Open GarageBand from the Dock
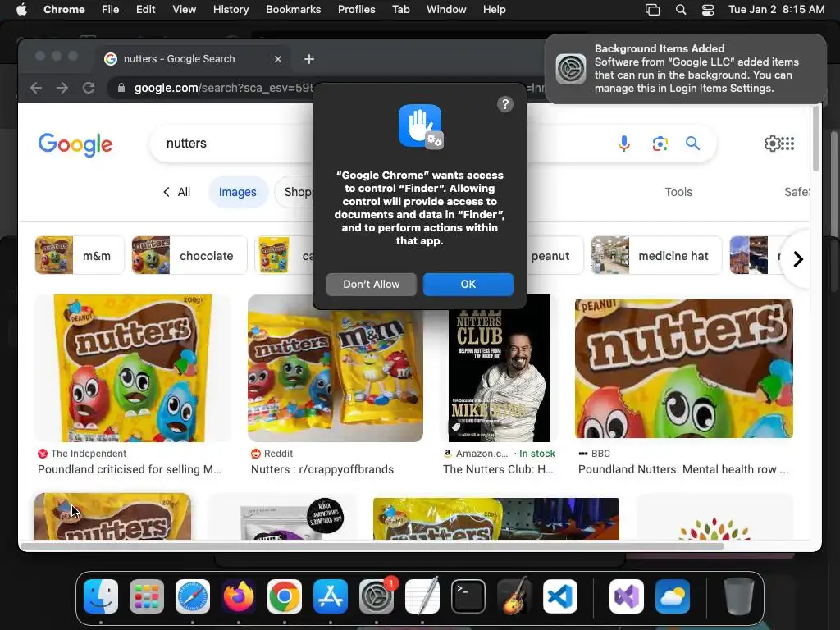This screenshot has width=840, height=630. [x=514, y=596]
